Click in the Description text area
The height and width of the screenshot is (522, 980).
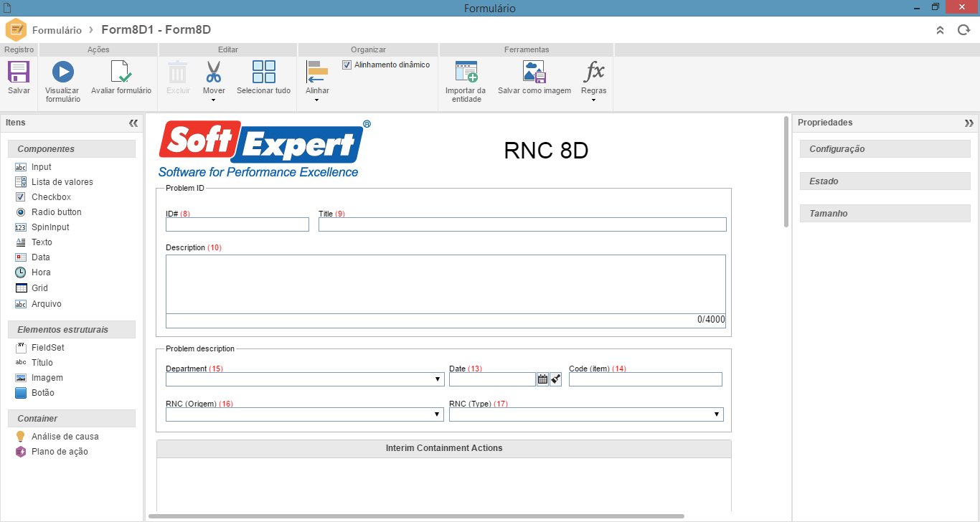tap(446, 284)
